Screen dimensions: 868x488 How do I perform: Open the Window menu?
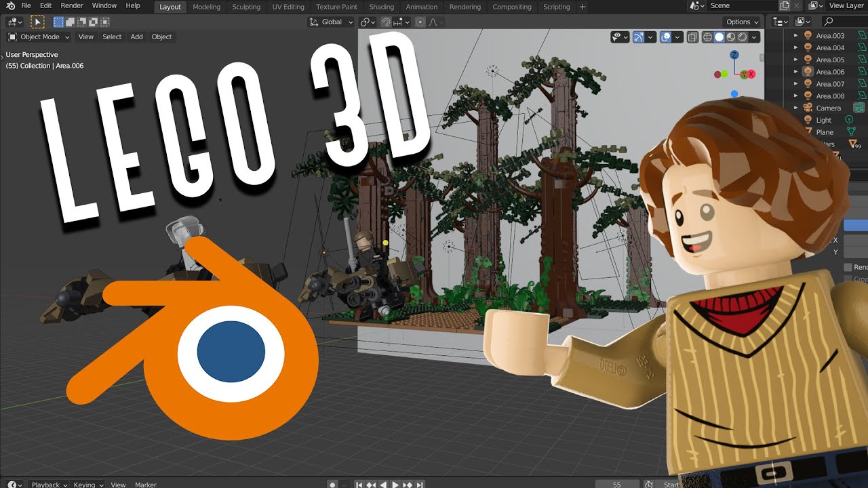(104, 5)
